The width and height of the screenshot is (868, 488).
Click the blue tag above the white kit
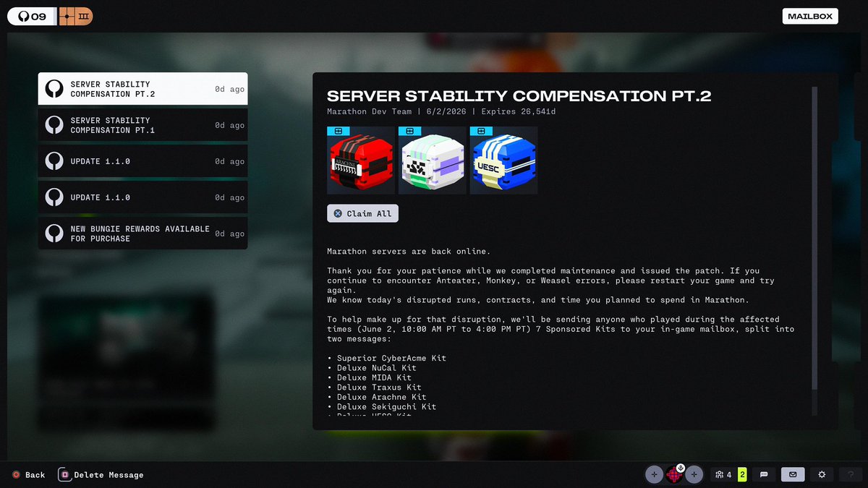[x=409, y=131]
